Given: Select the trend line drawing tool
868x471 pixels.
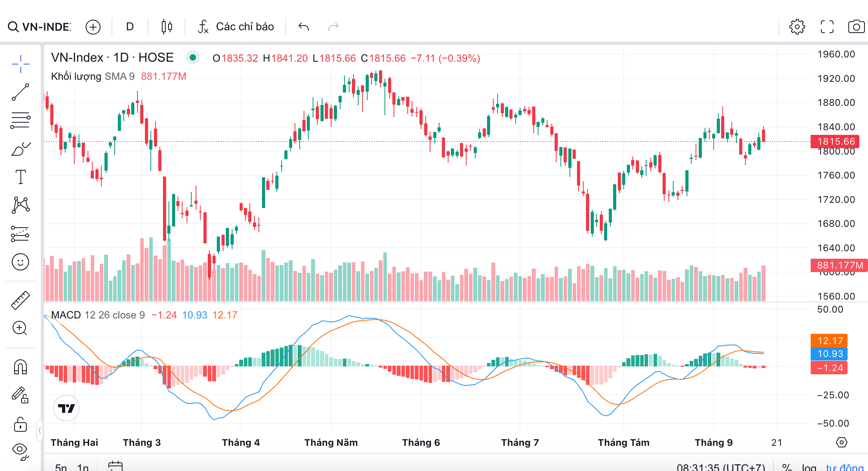Looking at the screenshot, I should pyautogui.click(x=20, y=92).
